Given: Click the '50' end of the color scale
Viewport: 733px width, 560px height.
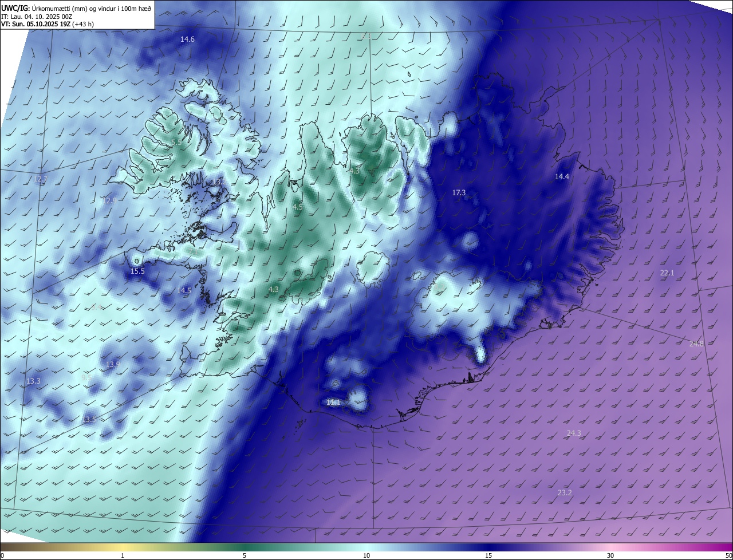Looking at the screenshot, I should (x=728, y=555).
